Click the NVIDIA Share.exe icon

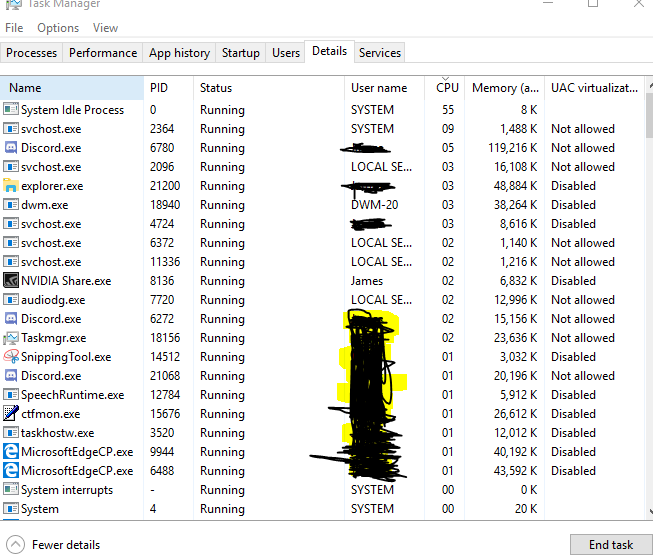click(11, 280)
